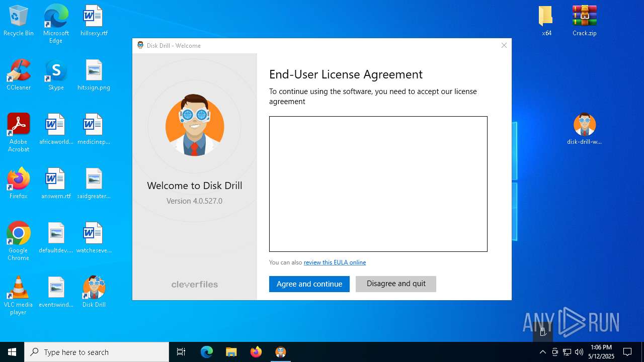Screen dimensions: 644x362
Task: Open the Recycle Bin desktop icon
Action: tap(18, 21)
